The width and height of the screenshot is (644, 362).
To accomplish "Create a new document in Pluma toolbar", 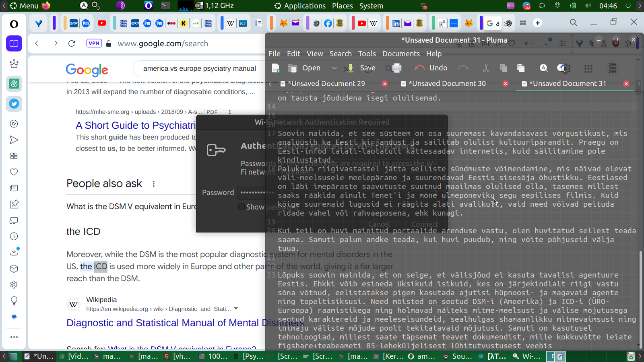I will tap(275, 68).
